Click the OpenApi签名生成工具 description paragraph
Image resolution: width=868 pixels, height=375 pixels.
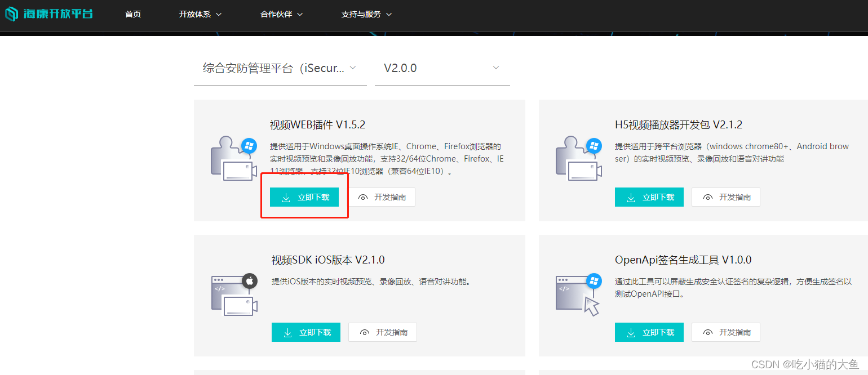click(733, 288)
